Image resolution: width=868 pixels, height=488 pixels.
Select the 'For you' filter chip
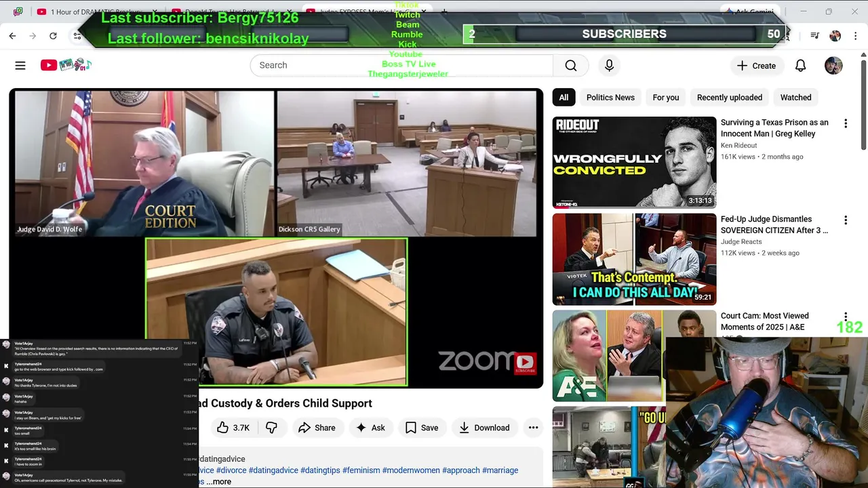click(665, 98)
